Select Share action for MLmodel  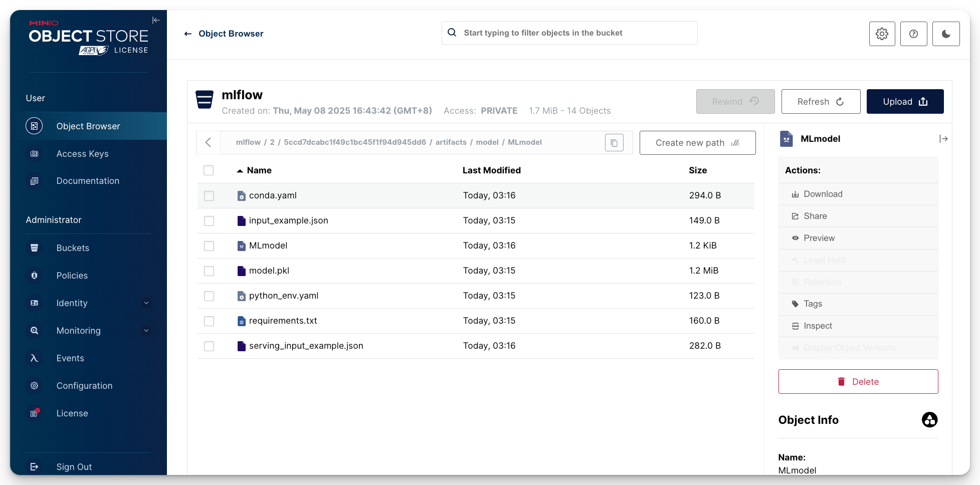(x=858, y=216)
